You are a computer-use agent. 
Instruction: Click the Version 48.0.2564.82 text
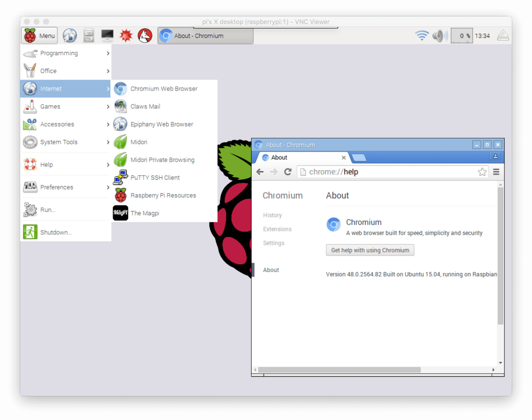[x=411, y=274]
